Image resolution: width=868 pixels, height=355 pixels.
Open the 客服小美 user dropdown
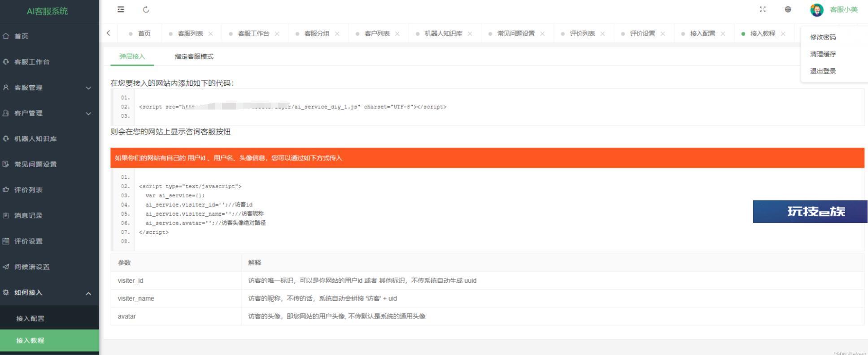point(844,10)
